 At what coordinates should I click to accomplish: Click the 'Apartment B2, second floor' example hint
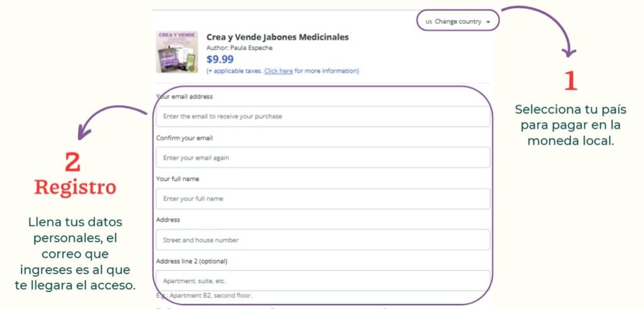204,295
